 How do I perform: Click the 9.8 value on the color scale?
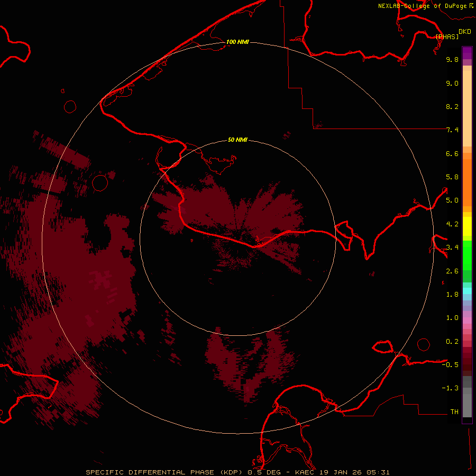452,59
